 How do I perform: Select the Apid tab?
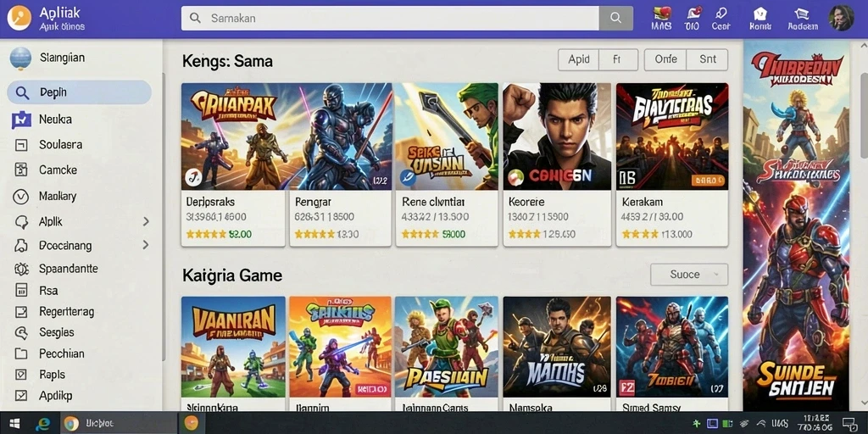tap(578, 60)
